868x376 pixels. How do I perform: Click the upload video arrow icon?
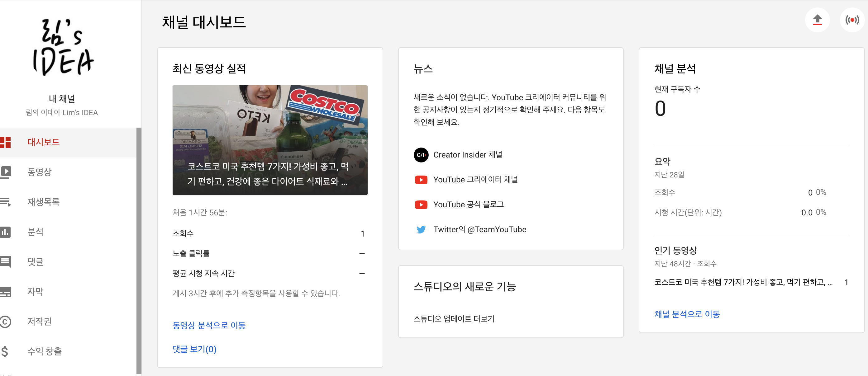[x=817, y=20]
